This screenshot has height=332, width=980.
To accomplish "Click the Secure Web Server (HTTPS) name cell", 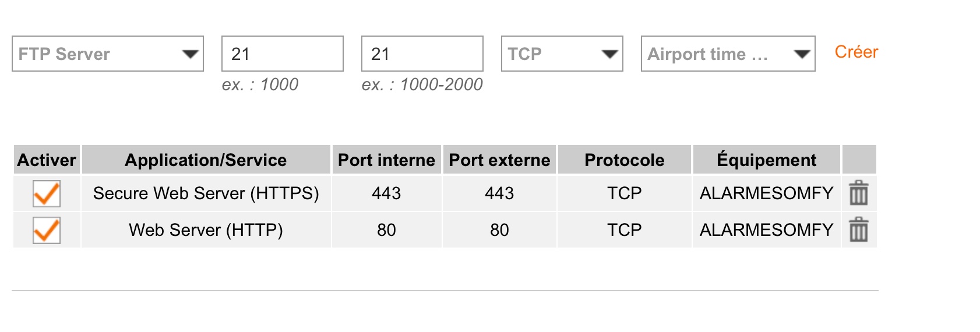I will 206,193.
